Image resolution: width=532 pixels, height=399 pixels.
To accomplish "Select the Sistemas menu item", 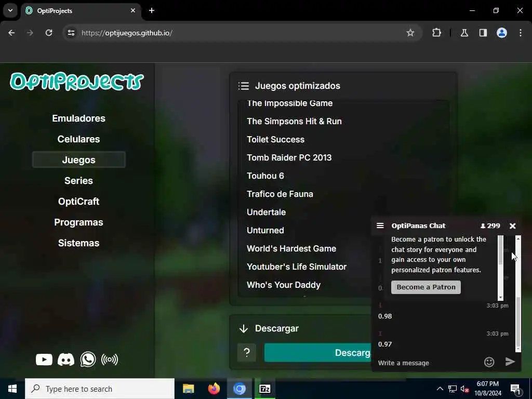I will point(79,243).
